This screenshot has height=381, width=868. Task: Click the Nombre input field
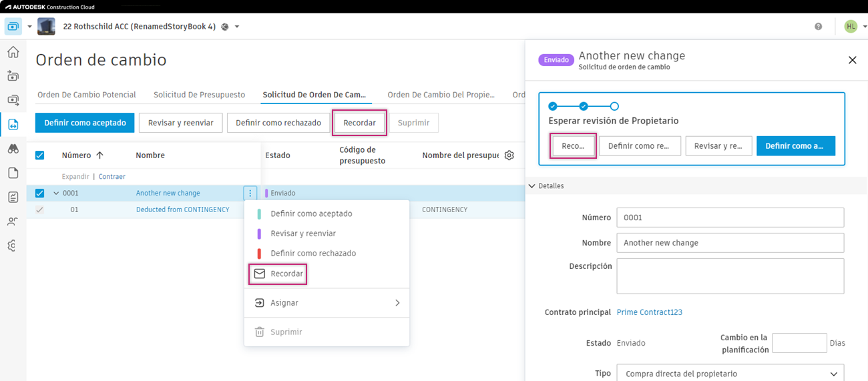[730, 243]
